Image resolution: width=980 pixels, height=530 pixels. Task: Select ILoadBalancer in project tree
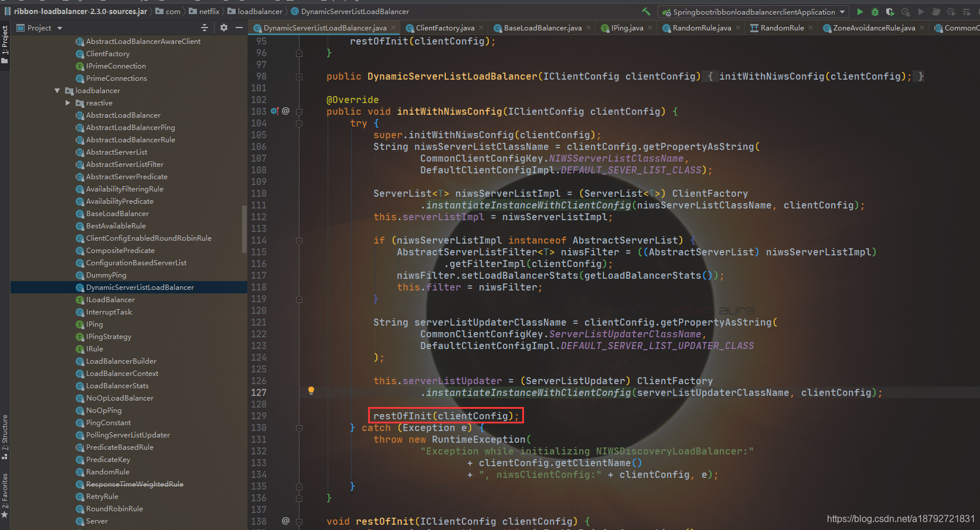click(110, 300)
